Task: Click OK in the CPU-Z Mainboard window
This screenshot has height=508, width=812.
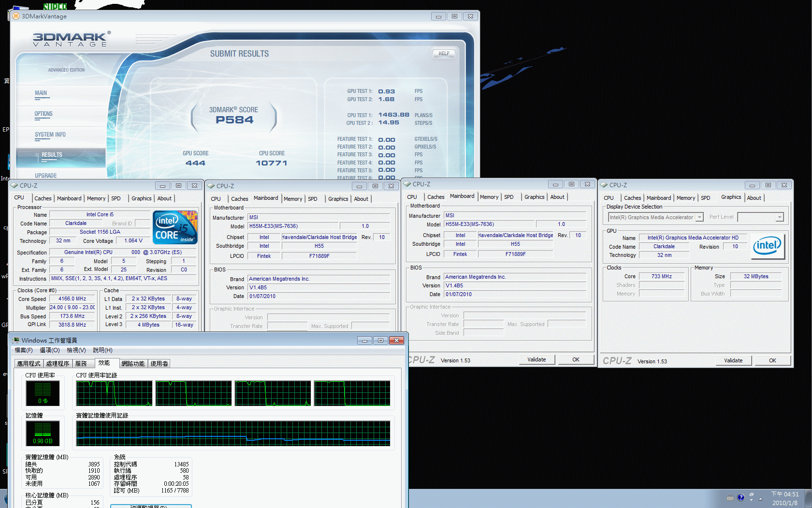Action: click(576, 359)
